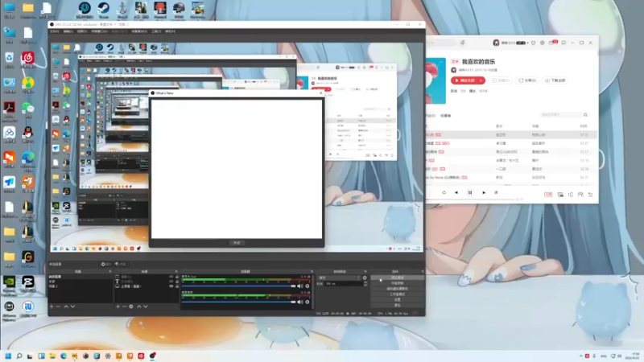Select the text source row in sources
This screenshot has width=644, height=362.
click(147, 282)
